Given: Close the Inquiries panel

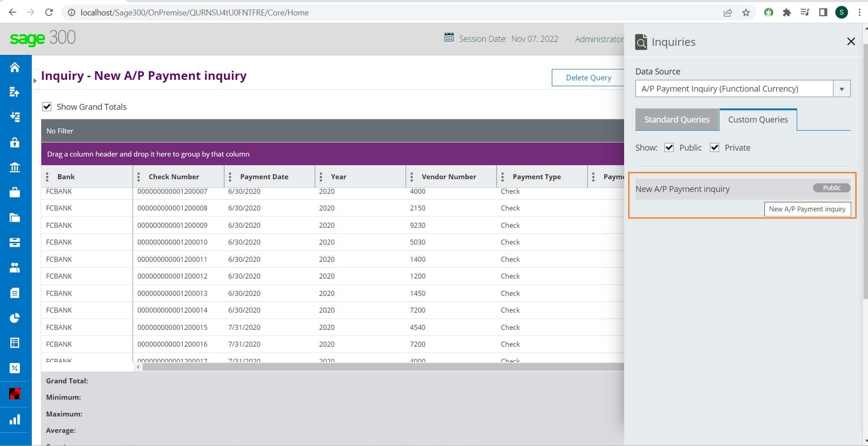Looking at the screenshot, I should [851, 42].
